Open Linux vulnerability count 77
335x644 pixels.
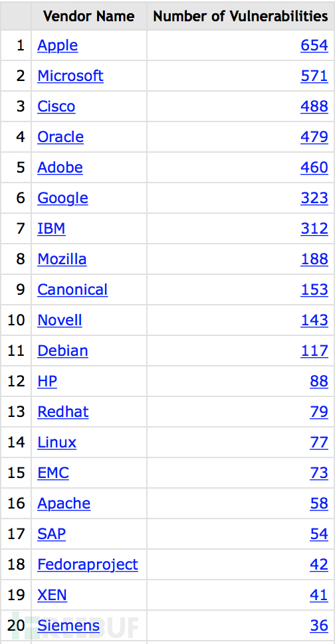[x=319, y=442]
